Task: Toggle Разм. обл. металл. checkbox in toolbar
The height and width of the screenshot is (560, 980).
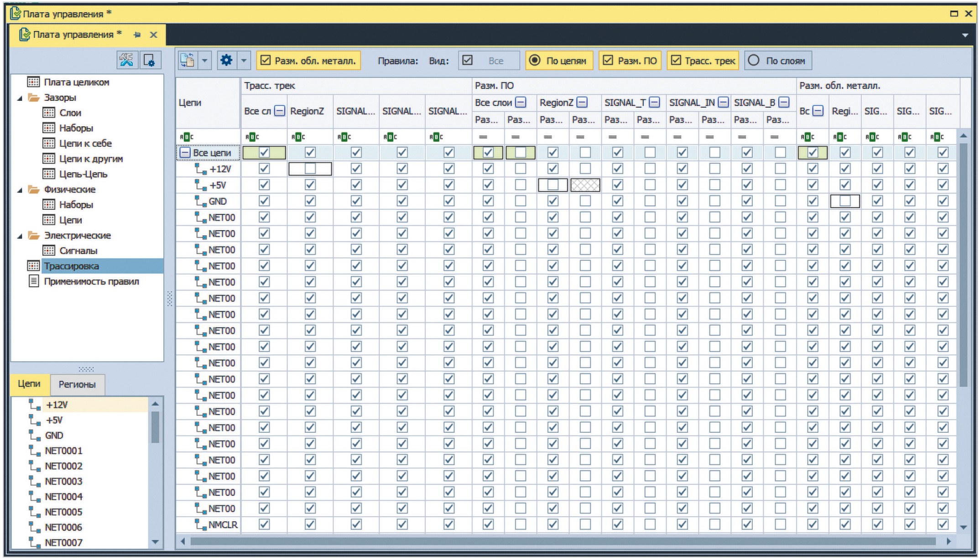Action: pos(266,60)
